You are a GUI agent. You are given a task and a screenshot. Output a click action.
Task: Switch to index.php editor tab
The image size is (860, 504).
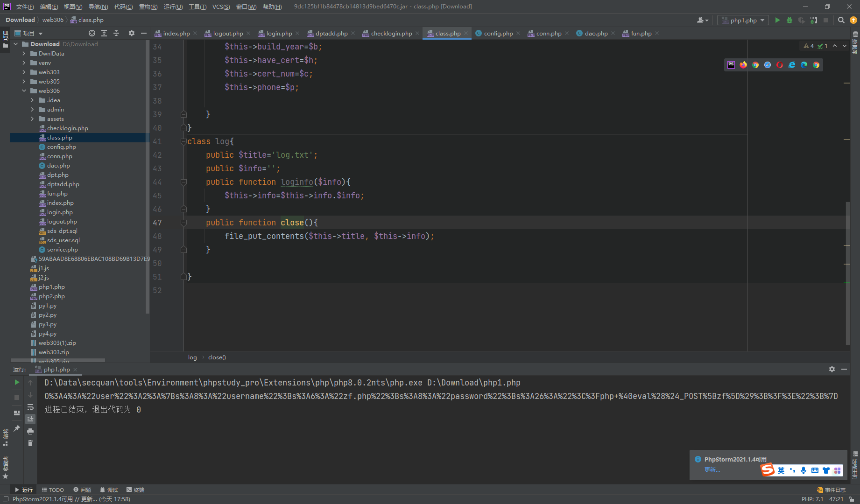[x=176, y=33]
